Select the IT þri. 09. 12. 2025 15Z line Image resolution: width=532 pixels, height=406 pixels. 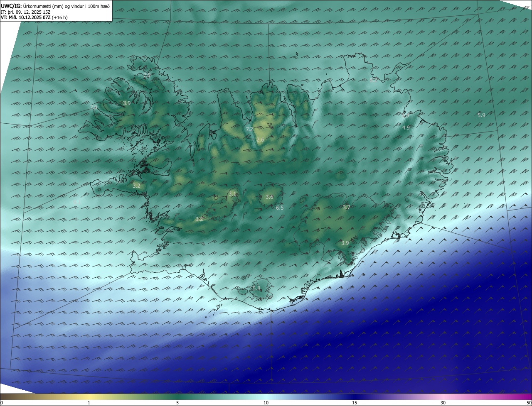tap(26, 12)
